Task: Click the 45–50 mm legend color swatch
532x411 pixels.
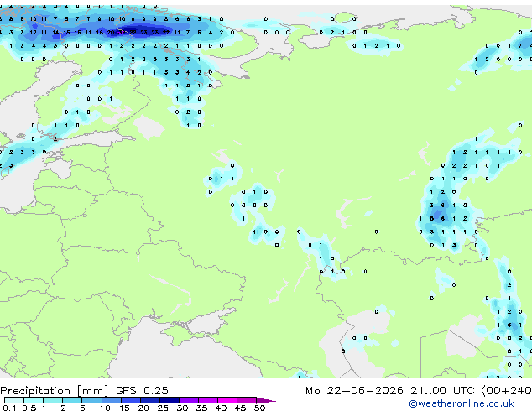Action: click(x=247, y=400)
